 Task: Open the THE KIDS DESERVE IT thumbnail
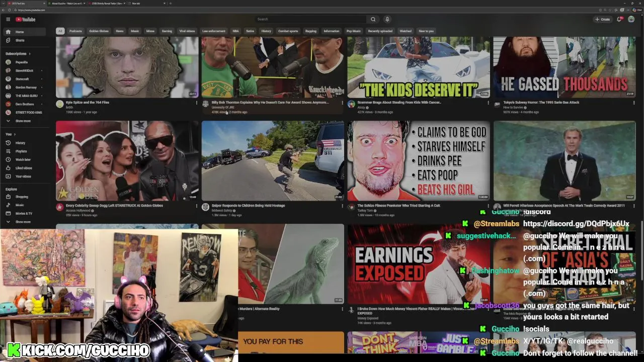tap(419, 67)
